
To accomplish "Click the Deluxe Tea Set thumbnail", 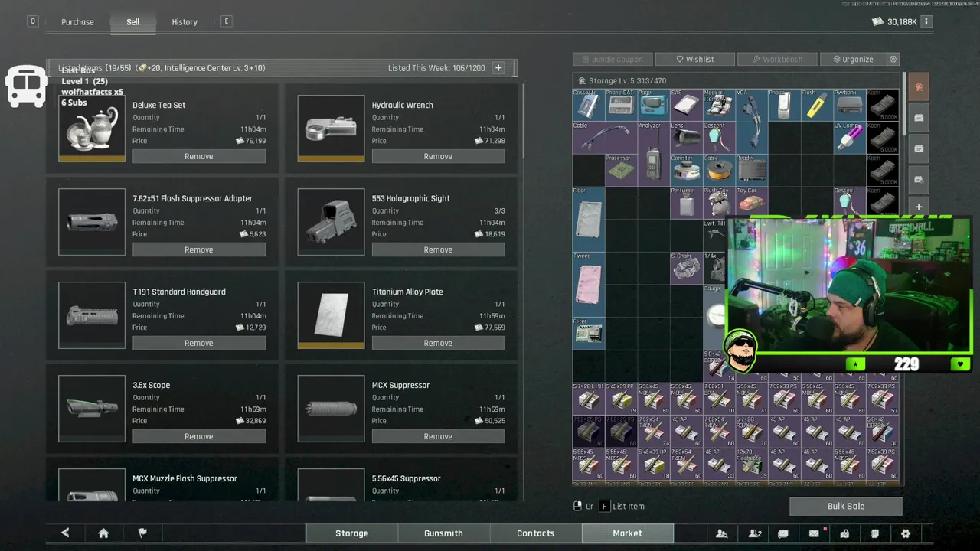I will pos(92,129).
